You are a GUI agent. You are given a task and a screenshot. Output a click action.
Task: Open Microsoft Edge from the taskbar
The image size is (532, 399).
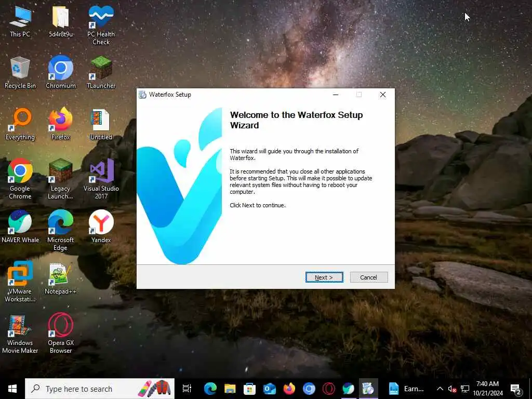coord(210,389)
